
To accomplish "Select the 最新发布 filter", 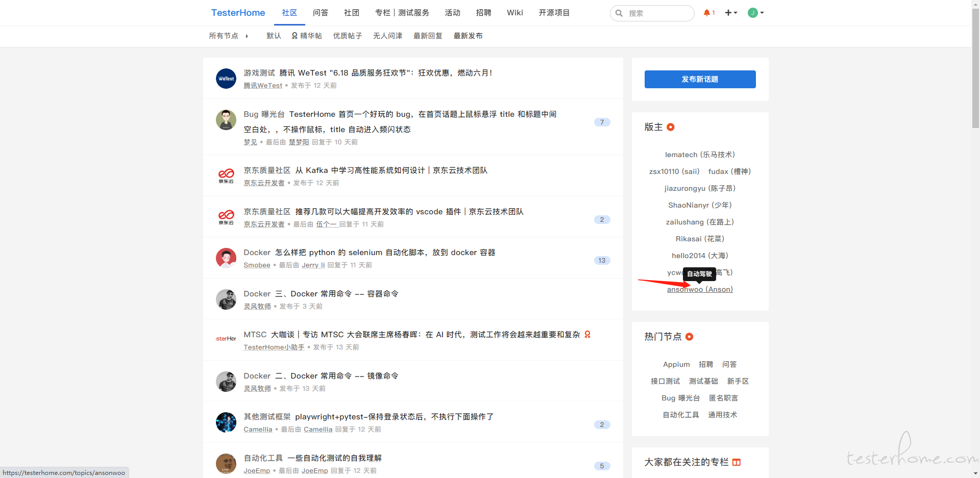I will point(468,36).
